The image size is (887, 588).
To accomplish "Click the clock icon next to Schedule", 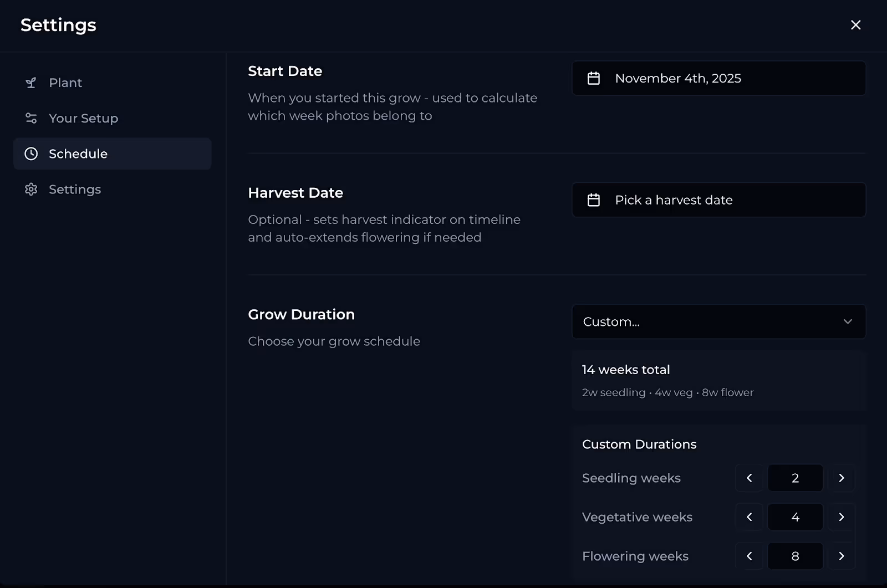I will 31,154.
